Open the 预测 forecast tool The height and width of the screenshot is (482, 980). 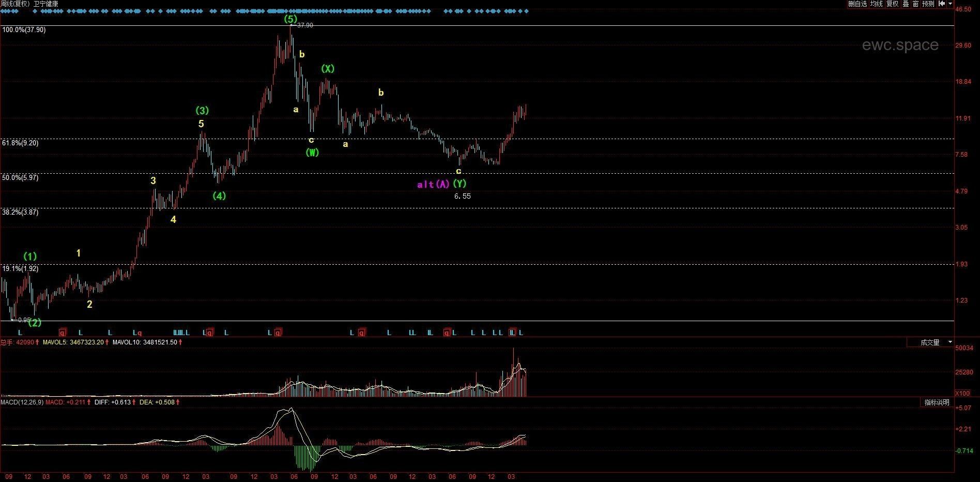point(928,4)
